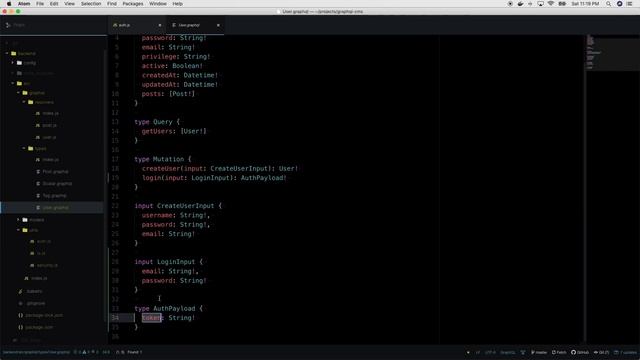Open the GitHub panel from status bar
Screen dimensions: 640x360
point(580,352)
